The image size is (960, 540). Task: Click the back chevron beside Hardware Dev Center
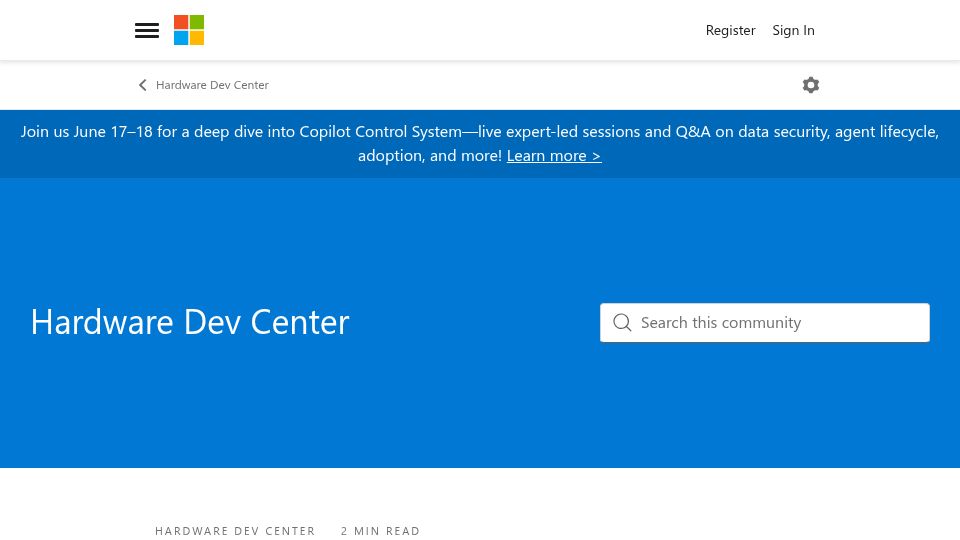click(143, 85)
